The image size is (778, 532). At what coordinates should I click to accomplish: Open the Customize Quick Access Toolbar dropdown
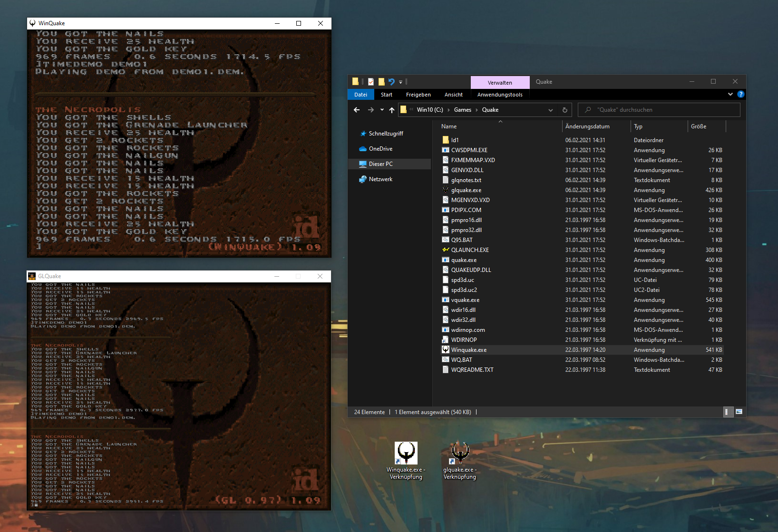pos(400,82)
